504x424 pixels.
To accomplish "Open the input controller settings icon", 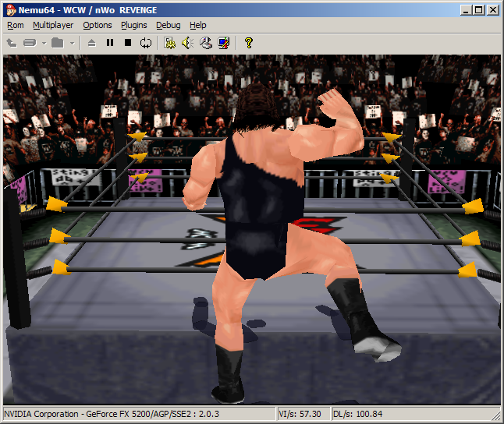I will (206, 43).
